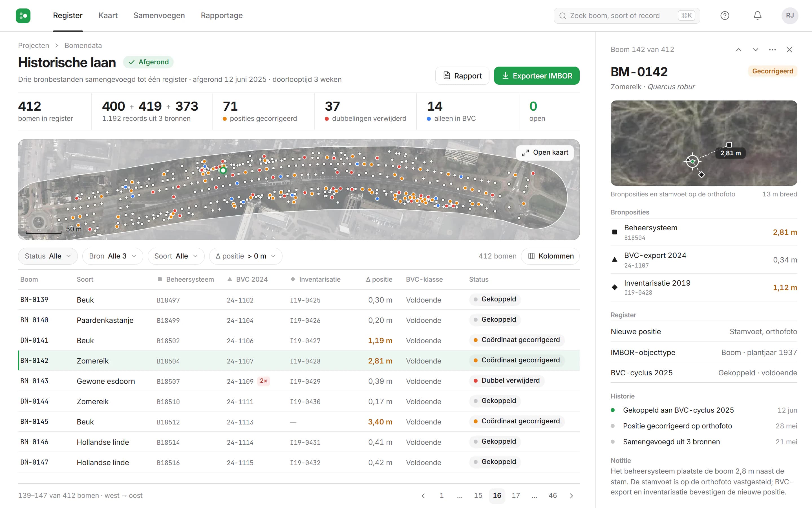This screenshot has height=508, width=812.
Task: Open the Bron Alle 3 filter dropdown
Action: [112, 256]
